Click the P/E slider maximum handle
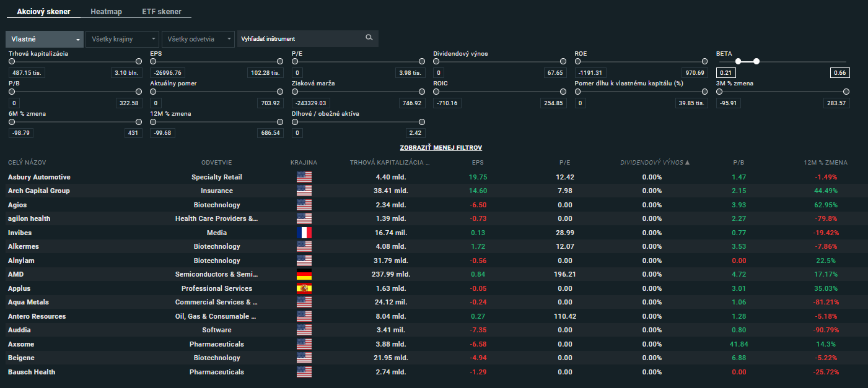868x388 pixels. 422,61
